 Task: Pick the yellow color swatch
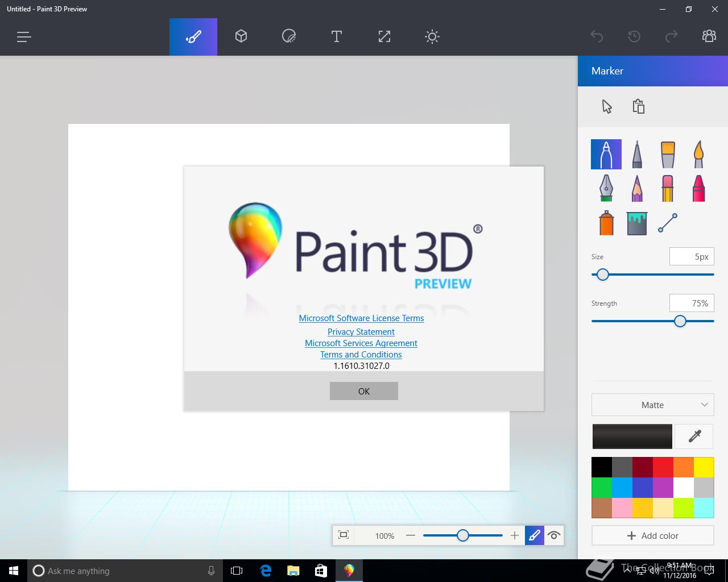coord(704,467)
